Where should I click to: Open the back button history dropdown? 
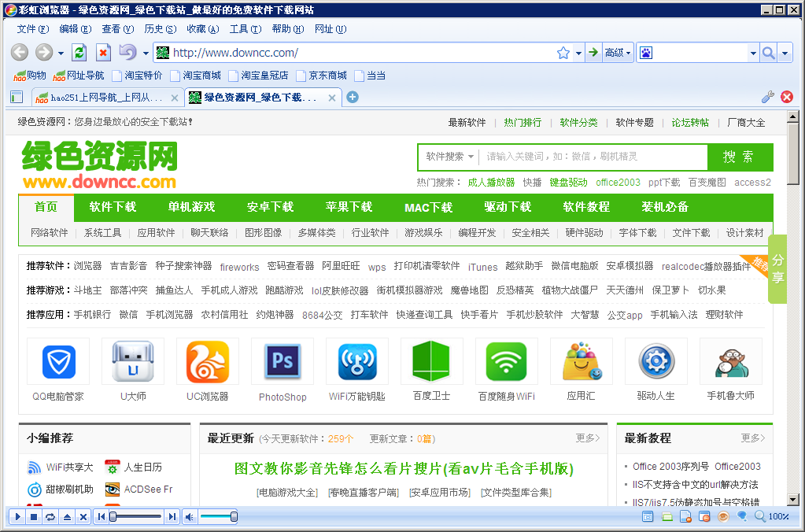(59, 53)
